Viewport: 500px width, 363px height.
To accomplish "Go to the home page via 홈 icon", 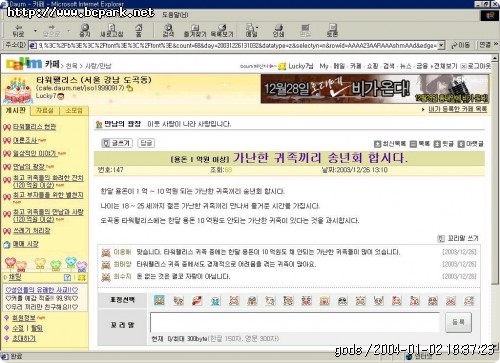I will (x=139, y=30).
